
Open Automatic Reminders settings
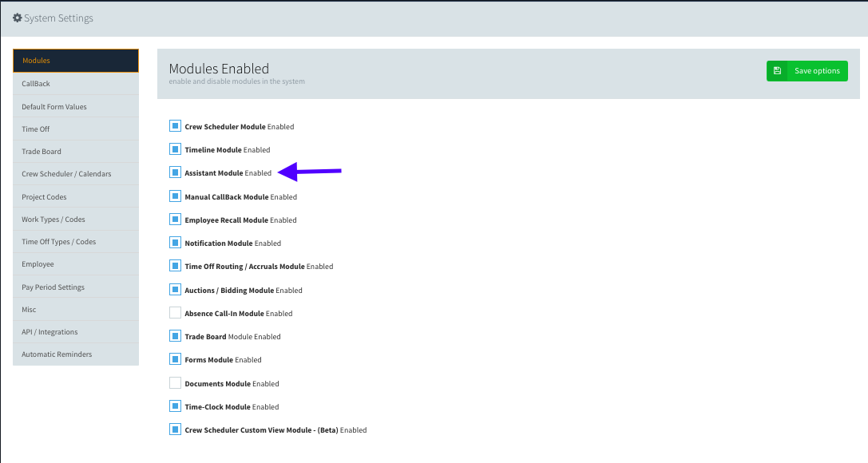pyautogui.click(x=76, y=354)
